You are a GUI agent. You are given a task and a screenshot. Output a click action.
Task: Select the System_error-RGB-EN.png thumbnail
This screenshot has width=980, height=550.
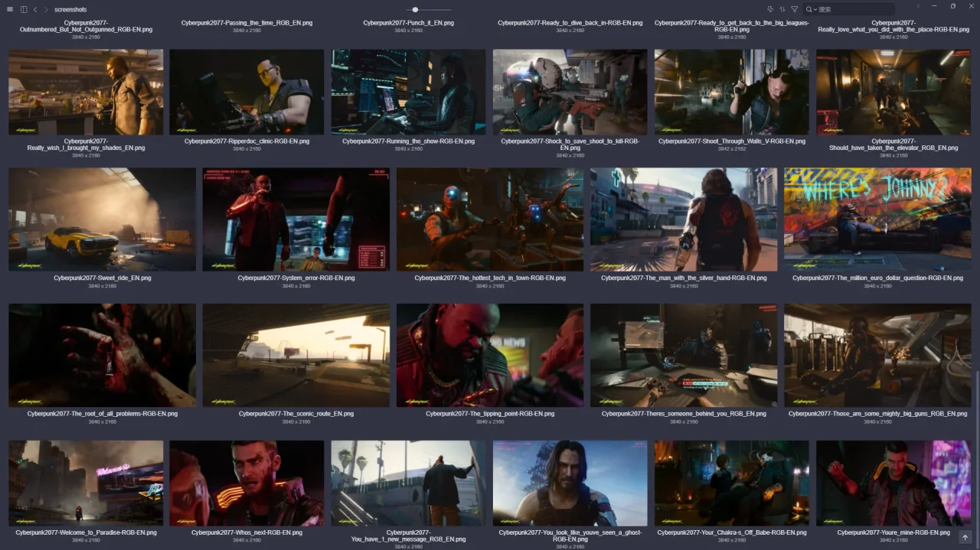pyautogui.click(x=296, y=220)
